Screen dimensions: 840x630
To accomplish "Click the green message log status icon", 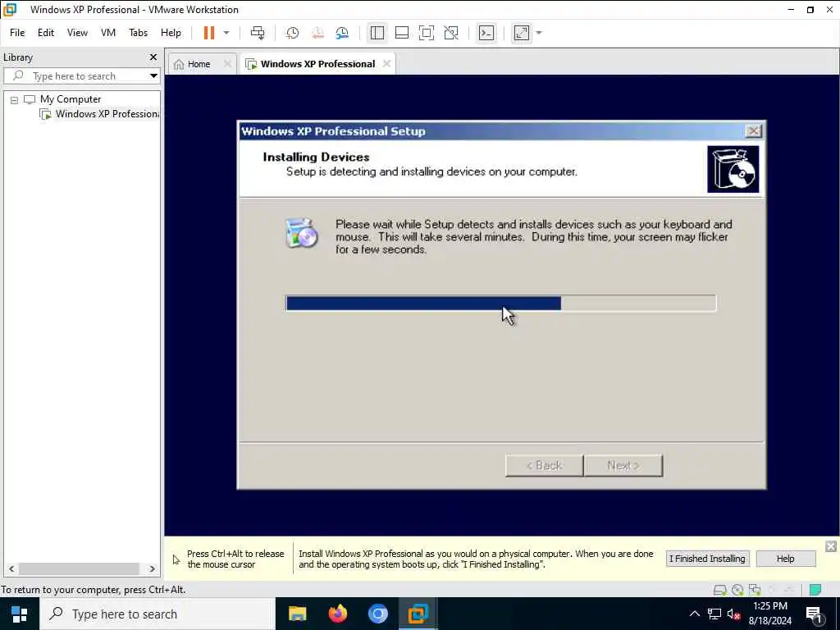I will point(815,591).
